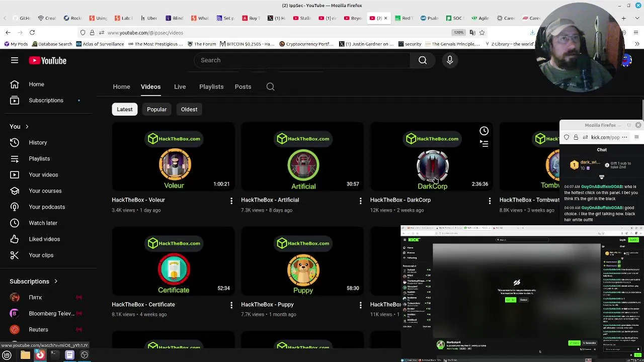
Task: Open the options menu for HackTheBox - Voleur
Action: (231, 201)
